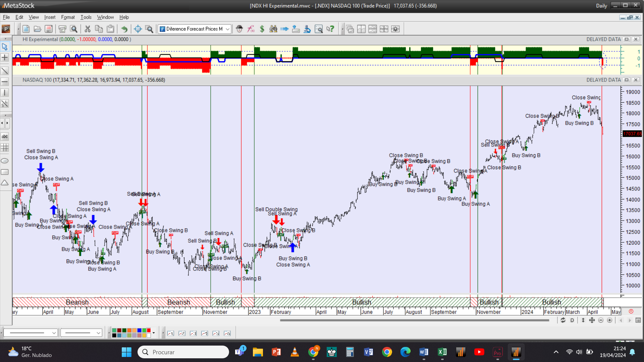Expand Diference Forecast Prices indicator dropdown

pyautogui.click(x=228, y=29)
